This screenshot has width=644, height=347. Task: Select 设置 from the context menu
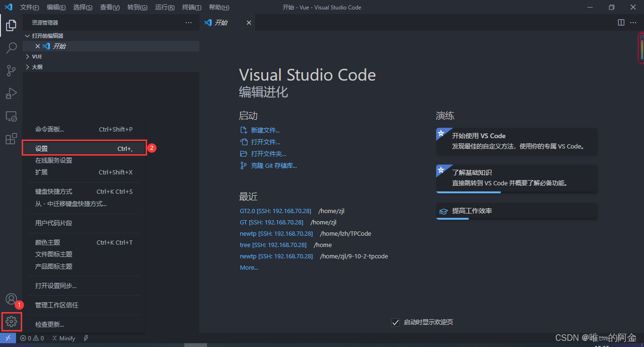pos(84,149)
